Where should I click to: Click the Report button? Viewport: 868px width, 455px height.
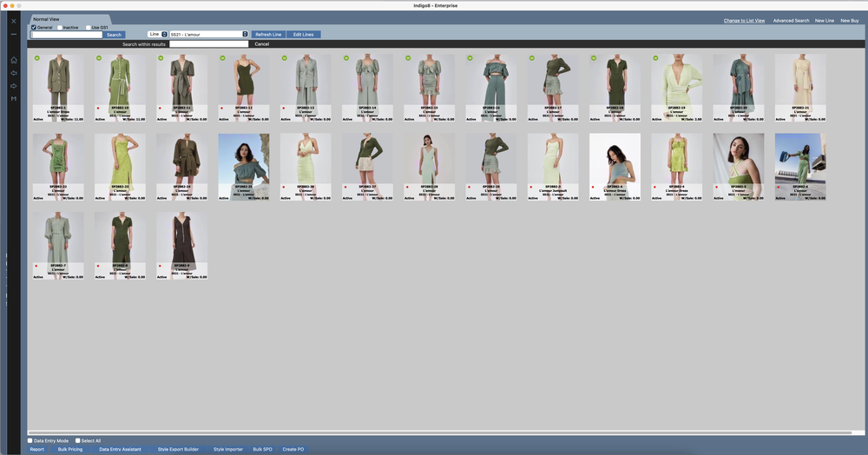[x=37, y=449]
